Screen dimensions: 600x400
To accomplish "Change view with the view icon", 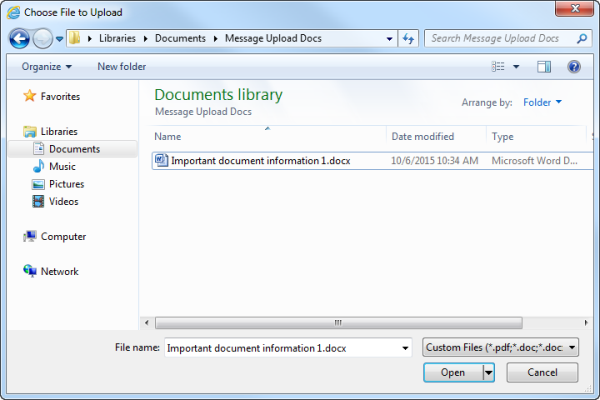I will click(498, 67).
